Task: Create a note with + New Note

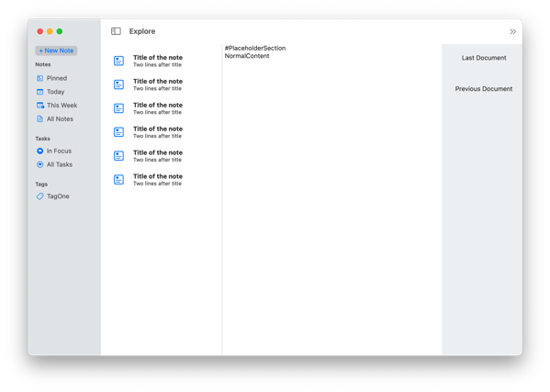Action: click(56, 50)
